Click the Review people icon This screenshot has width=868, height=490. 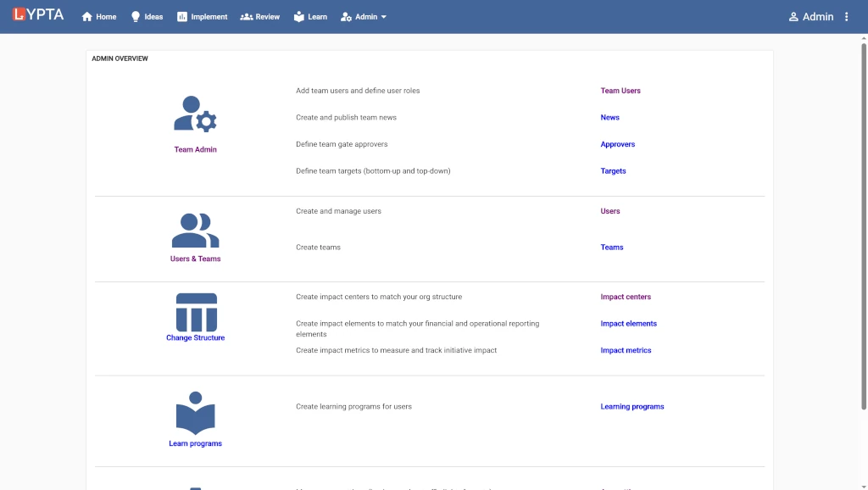[x=247, y=17]
